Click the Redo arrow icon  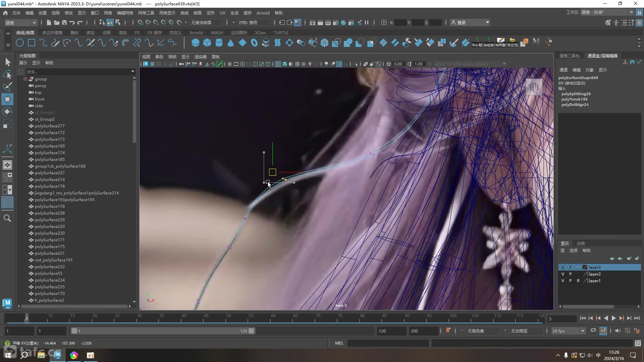pyautogui.click(x=80, y=22)
